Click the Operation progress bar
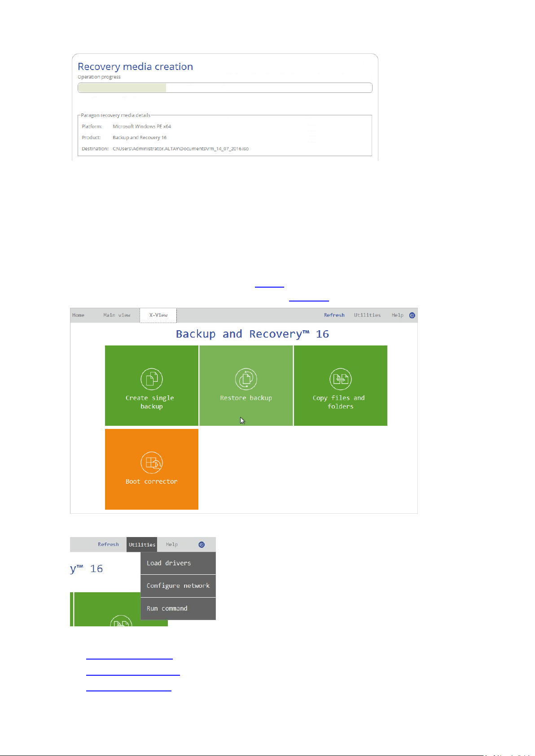 [225, 87]
